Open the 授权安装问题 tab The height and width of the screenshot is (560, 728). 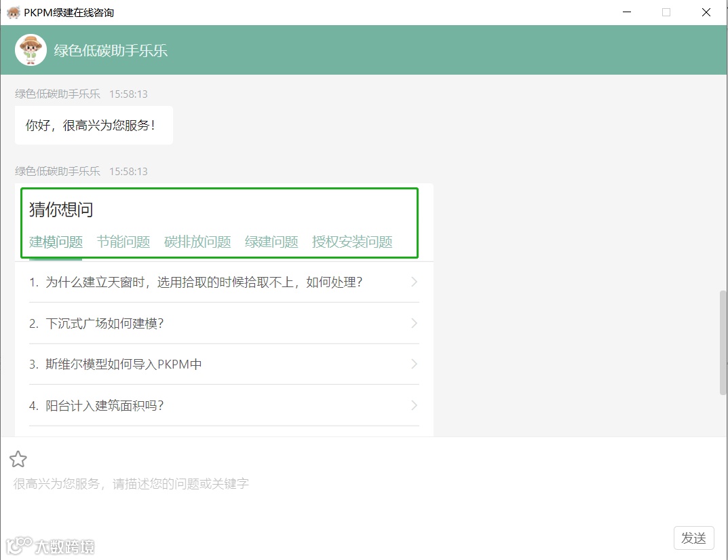(x=352, y=242)
